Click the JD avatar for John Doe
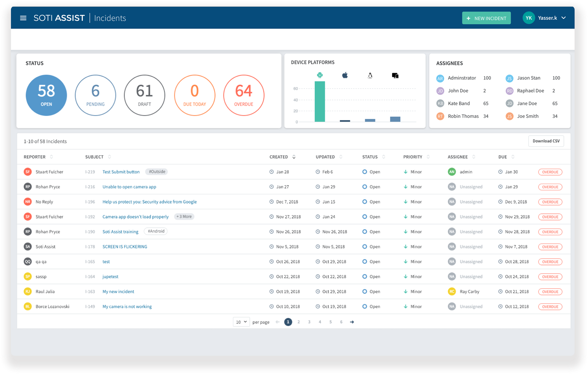588x374 pixels. 440,91
